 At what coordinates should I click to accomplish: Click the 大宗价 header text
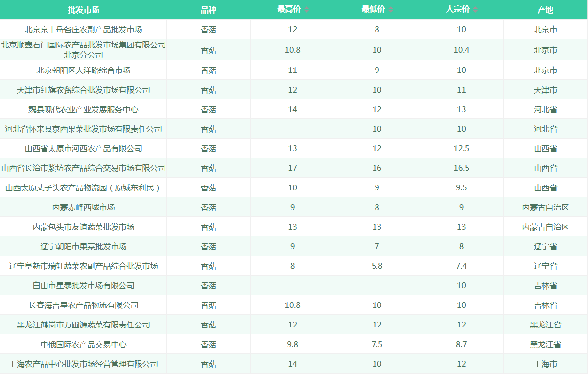coord(457,10)
